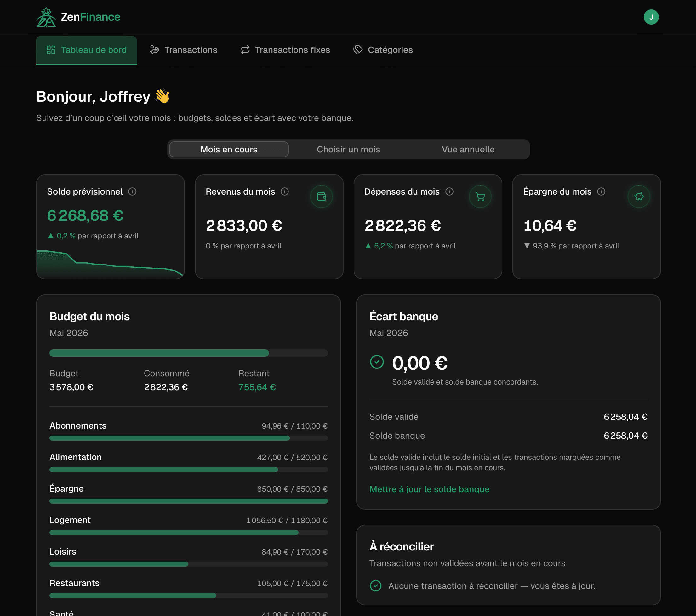Click the 105,00 € / 175,00 € amount
Image resolution: width=696 pixels, height=616 pixels.
[292, 583]
